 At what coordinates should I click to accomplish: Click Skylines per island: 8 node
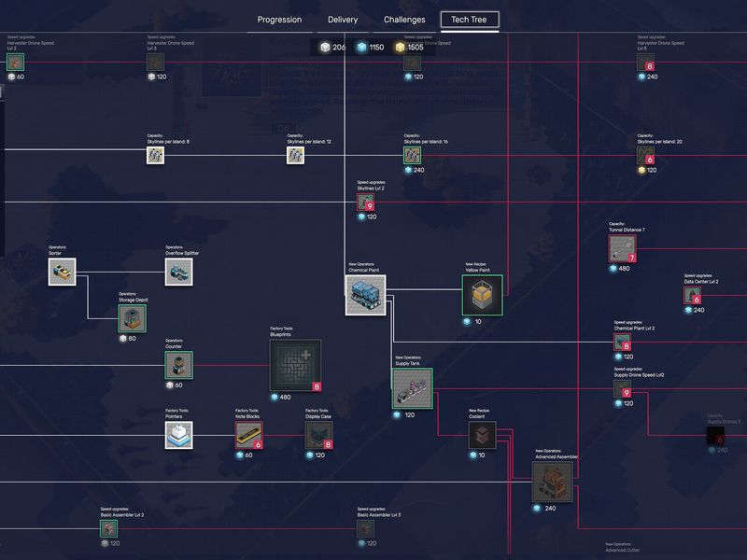(155, 155)
